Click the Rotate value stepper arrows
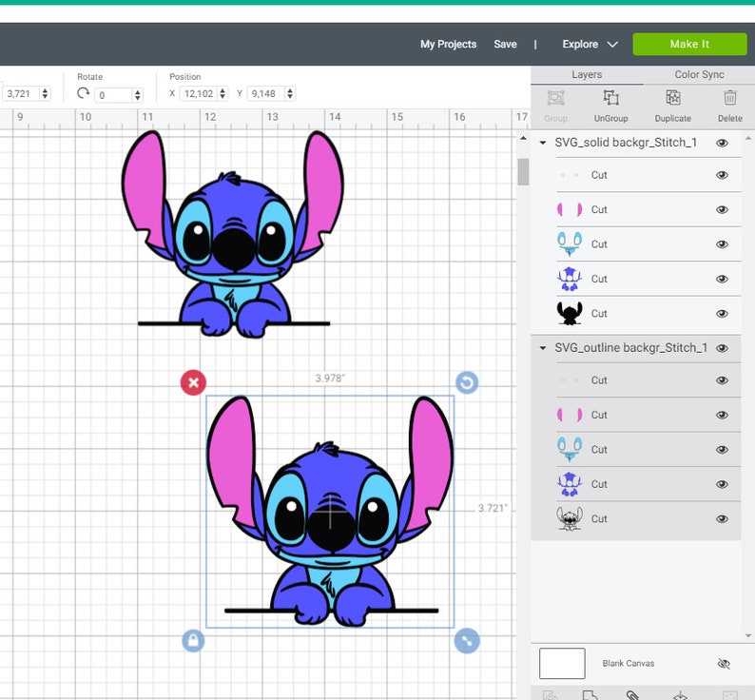 (138, 94)
